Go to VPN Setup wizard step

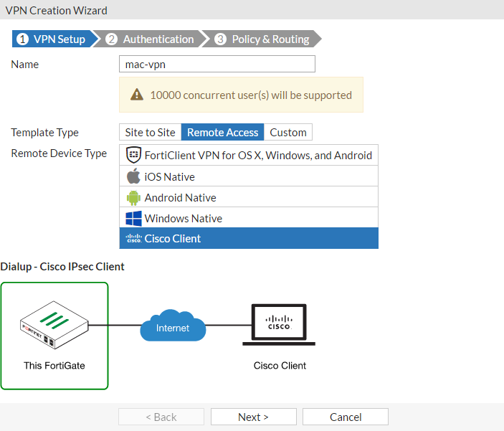[x=54, y=39]
